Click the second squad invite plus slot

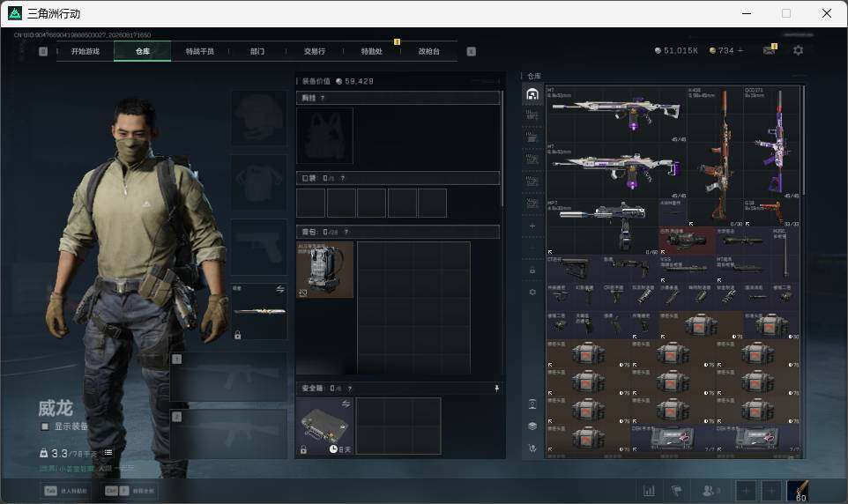(x=771, y=491)
